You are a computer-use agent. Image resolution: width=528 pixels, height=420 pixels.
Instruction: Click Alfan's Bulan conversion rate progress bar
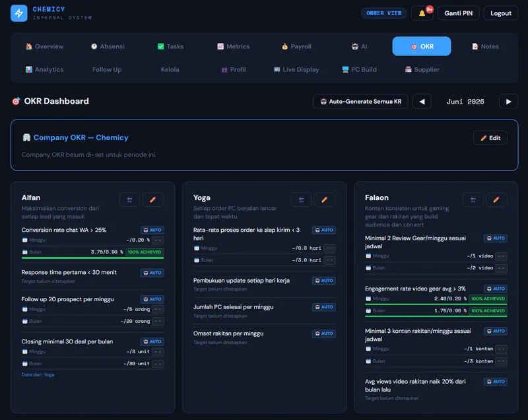[x=92, y=258]
